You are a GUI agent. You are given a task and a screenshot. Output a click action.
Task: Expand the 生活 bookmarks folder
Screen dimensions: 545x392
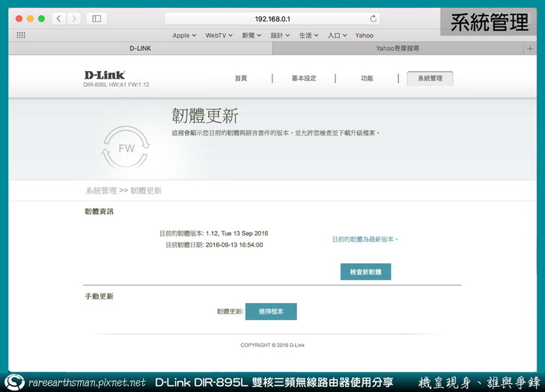coord(309,35)
